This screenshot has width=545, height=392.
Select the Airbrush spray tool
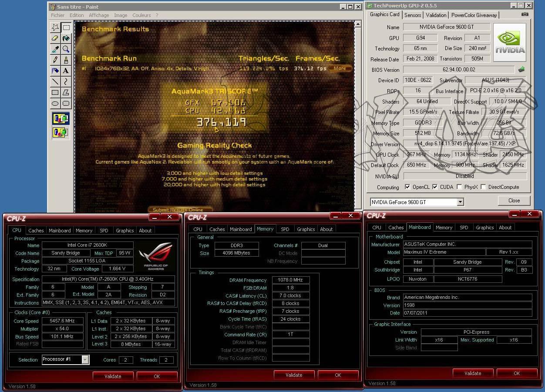[x=55, y=70]
